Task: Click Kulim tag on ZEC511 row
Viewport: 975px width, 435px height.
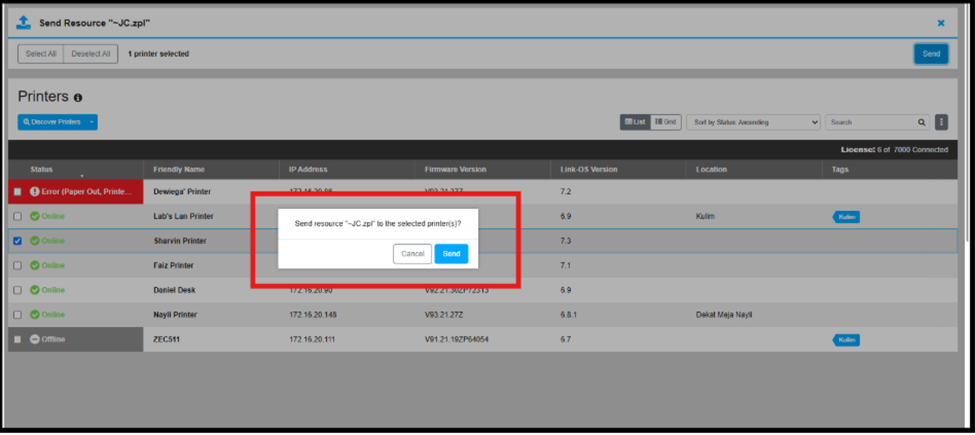Action: (x=846, y=340)
